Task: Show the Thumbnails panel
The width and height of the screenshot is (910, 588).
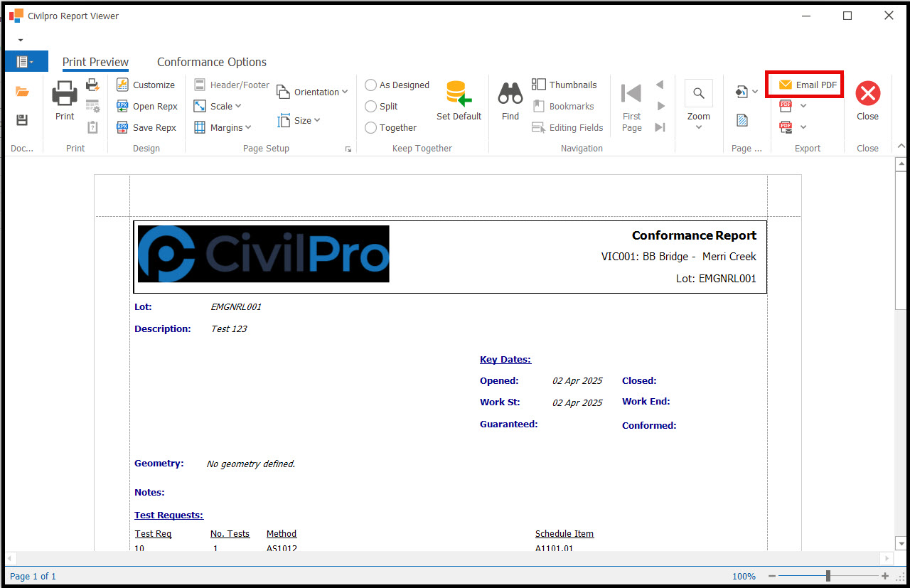Action: (564, 85)
